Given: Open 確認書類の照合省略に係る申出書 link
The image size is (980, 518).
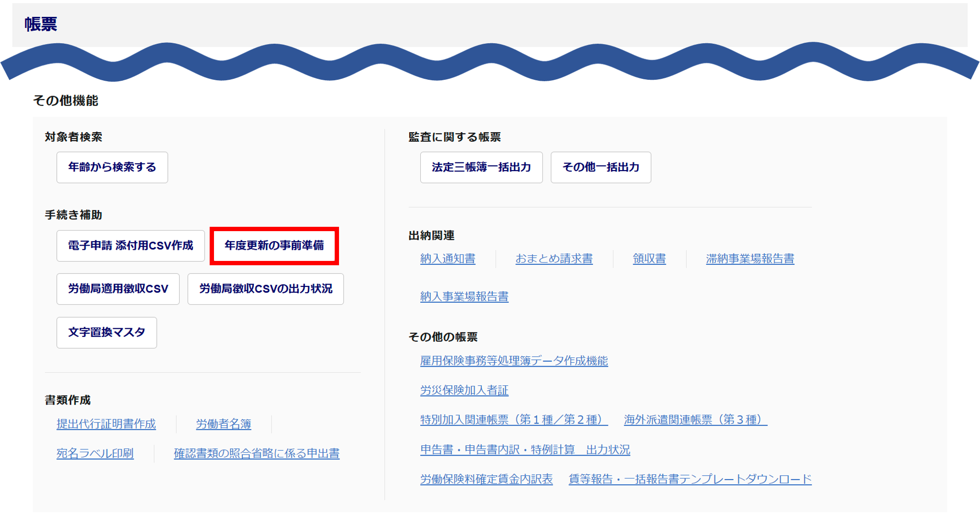Looking at the screenshot, I should pyautogui.click(x=257, y=453).
